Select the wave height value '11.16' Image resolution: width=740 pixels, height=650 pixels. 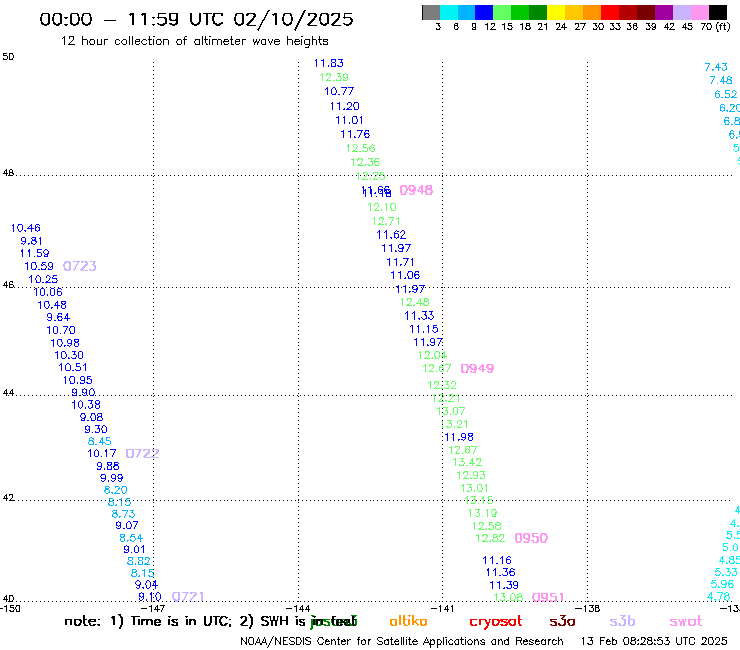coord(497,561)
